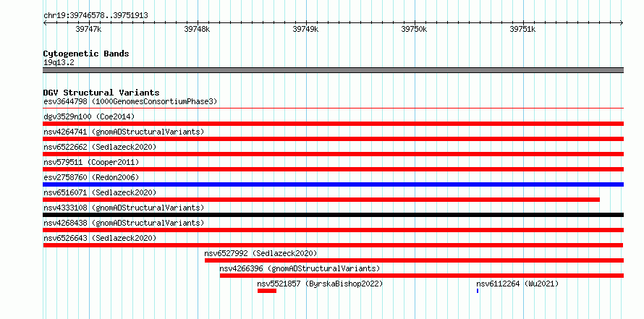Image resolution: width=644 pixels, height=319 pixels.
Task: Click the 19q13.2 band label
Action: click(x=59, y=63)
